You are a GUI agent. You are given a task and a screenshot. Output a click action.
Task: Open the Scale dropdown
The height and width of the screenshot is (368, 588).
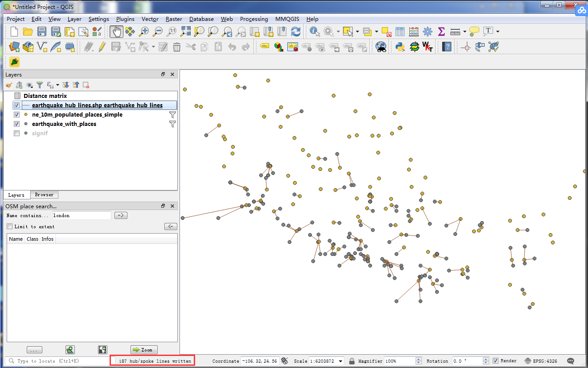pyautogui.click(x=341, y=361)
